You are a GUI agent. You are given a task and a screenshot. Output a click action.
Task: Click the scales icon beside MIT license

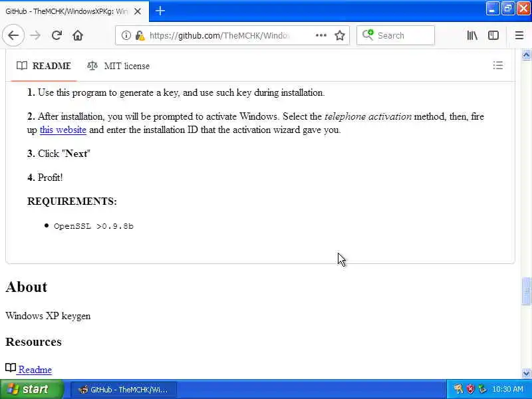point(92,65)
